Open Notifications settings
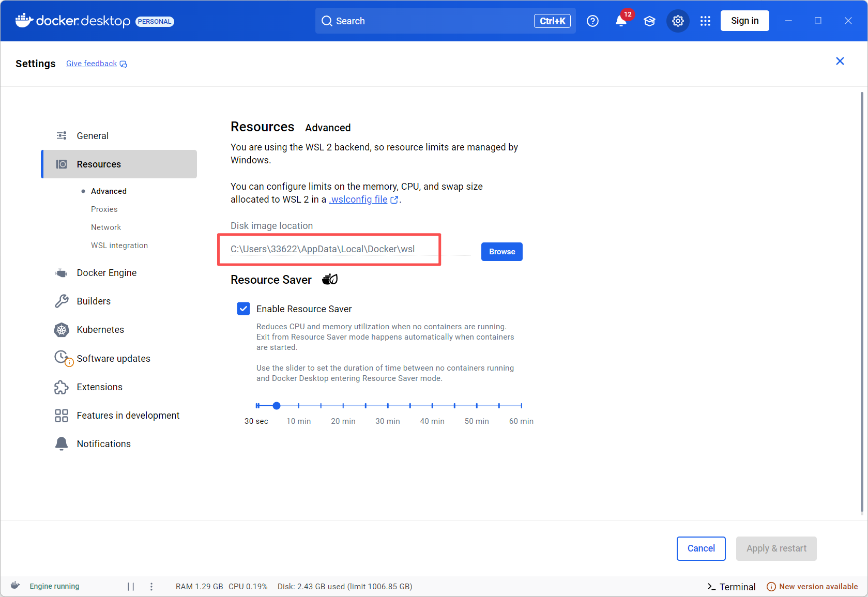Image resolution: width=868 pixels, height=597 pixels. [119, 443]
